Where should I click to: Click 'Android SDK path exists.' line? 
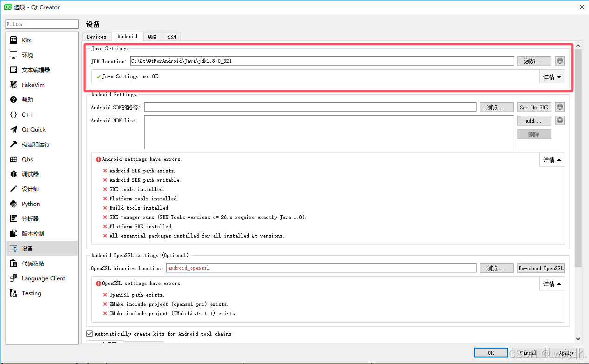(x=142, y=171)
